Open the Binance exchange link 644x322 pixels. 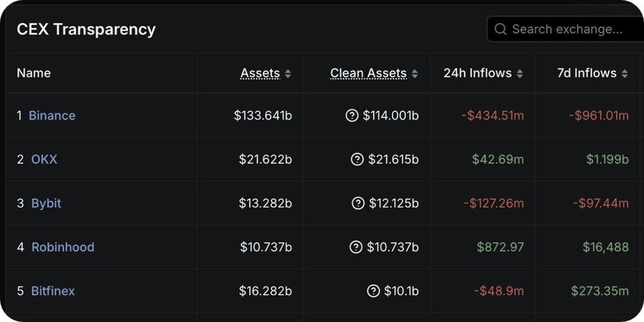(x=52, y=116)
